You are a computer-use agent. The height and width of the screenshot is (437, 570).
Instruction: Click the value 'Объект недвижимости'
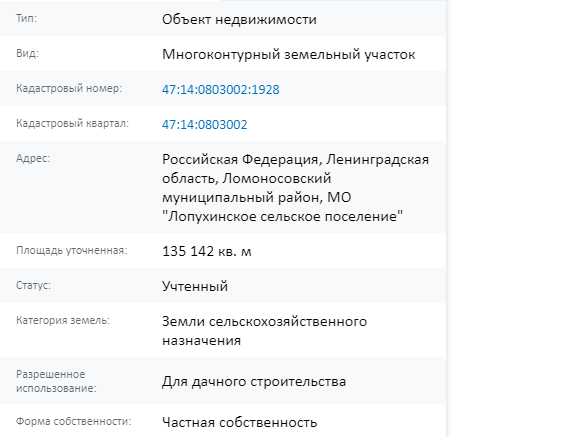pyautogui.click(x=239, y=19)
